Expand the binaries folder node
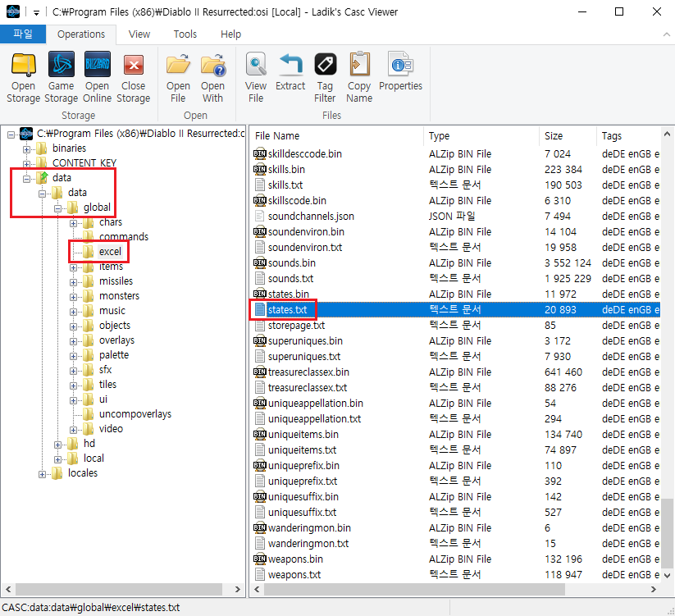The image size is (675, 616). coord(26,149)
